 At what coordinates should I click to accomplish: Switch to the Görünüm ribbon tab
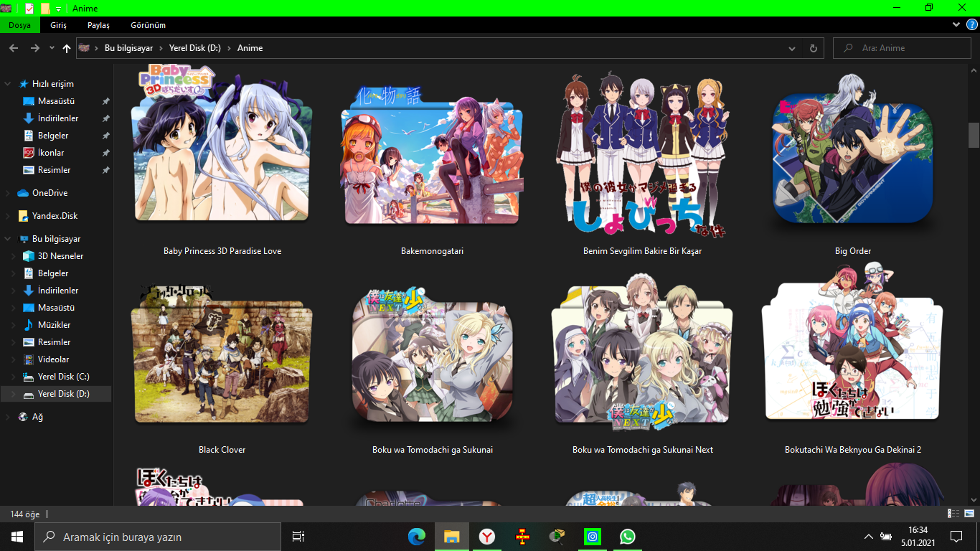click(149, 25)
